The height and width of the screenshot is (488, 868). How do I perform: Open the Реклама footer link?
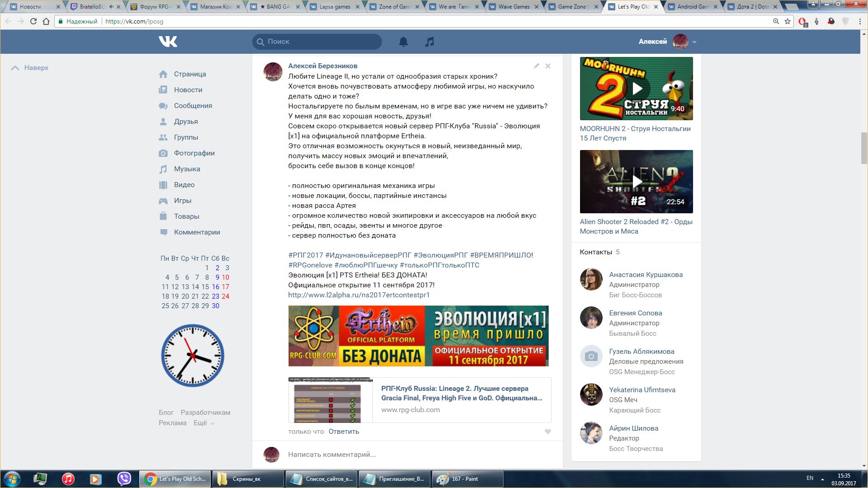[x=172, y=423]
